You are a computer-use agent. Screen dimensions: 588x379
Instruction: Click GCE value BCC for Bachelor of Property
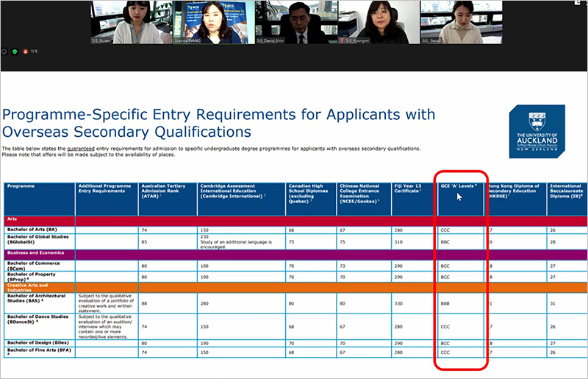445,277
